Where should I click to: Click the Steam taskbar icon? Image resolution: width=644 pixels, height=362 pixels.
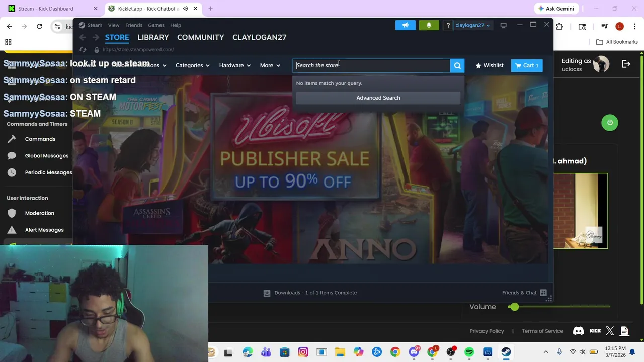coord(506,352)
